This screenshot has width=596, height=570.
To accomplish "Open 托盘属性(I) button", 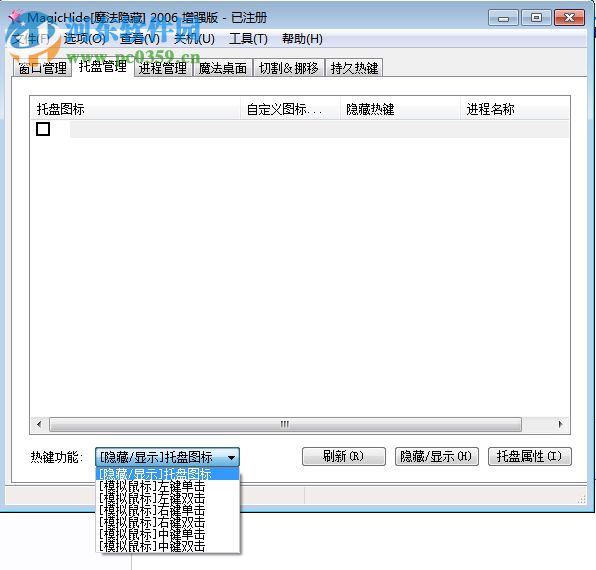I will tap(529, 456).
